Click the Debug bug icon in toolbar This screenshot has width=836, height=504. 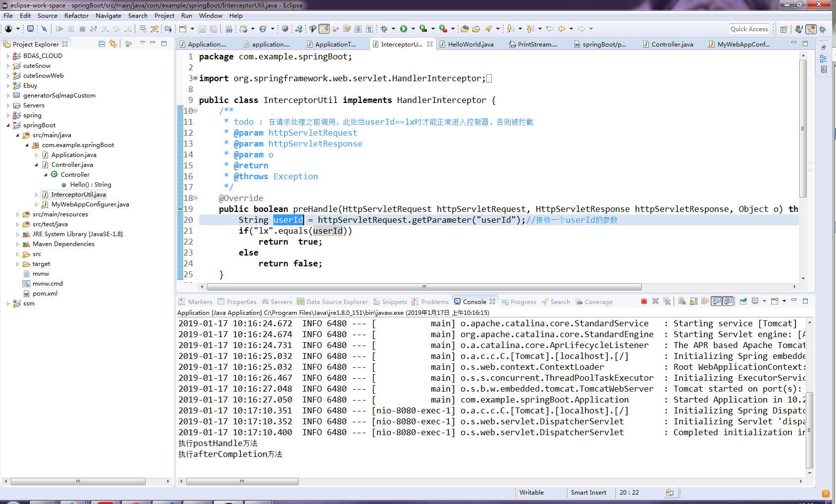click(x=384, y=29)
